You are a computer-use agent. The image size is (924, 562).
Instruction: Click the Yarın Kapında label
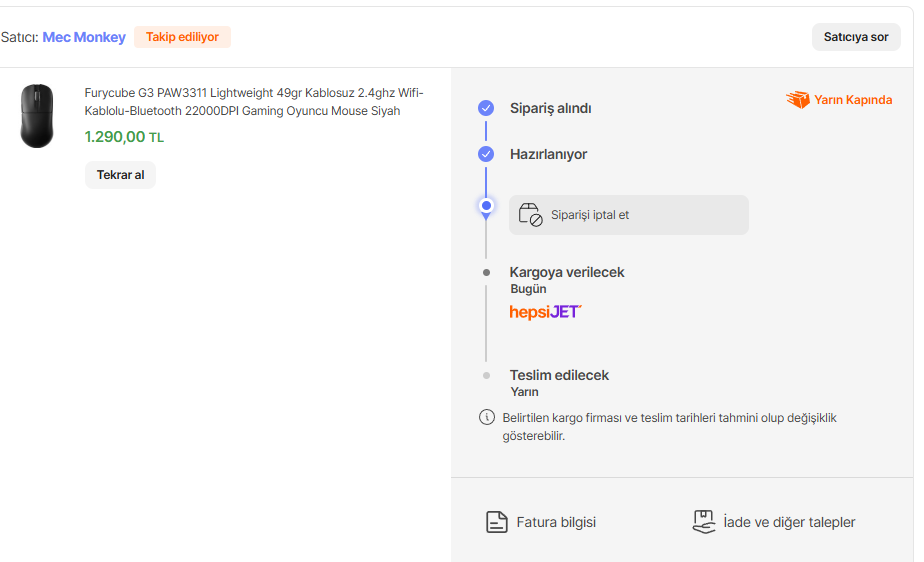853,100
